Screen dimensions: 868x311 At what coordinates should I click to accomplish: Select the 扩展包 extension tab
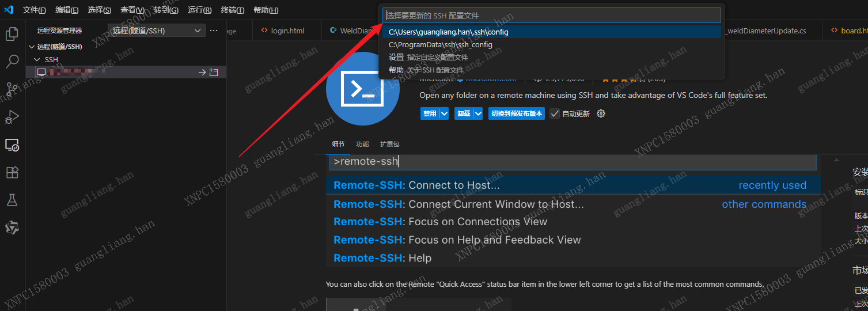(389, 144)
